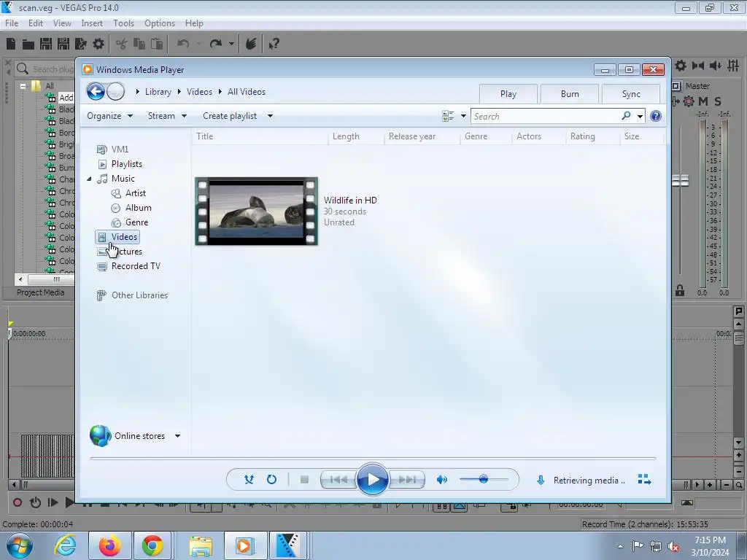The height and width of the screenshot is (560, 747).
Task: Mute the Media Player volume
Action: tap(441, 480)
